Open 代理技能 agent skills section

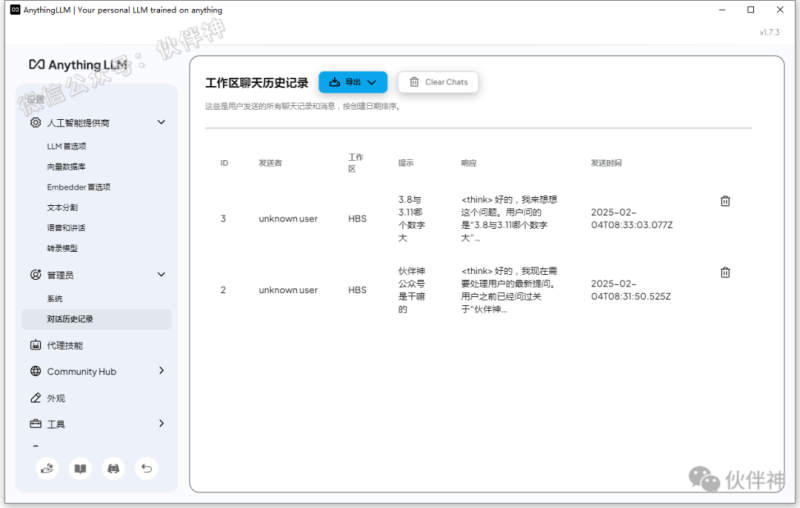coord(65,345)
